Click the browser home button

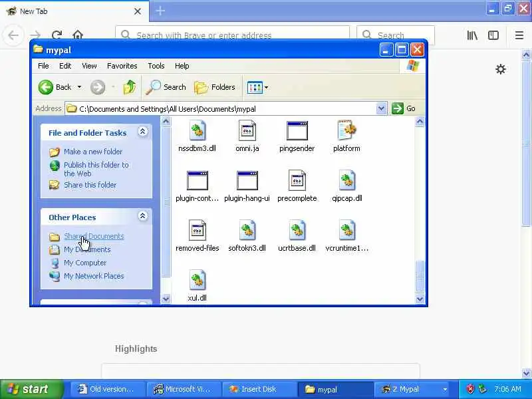click(x=78, y=35)
